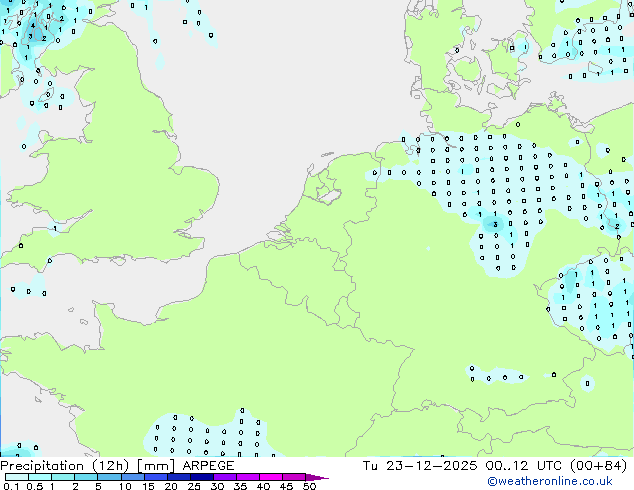Click the '4' precipitation value over Scotland
Viewport: 634px width, 490px height.
coord(33,26)
